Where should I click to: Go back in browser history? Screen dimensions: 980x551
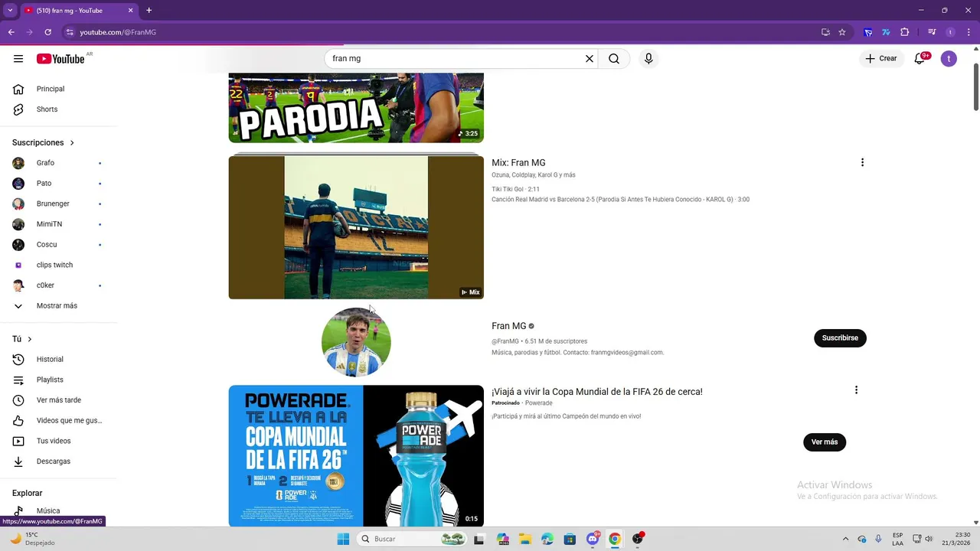tap(11, 32)
